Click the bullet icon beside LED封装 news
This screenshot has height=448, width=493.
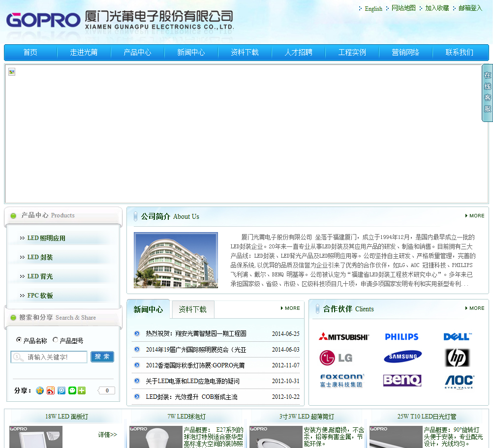[x=137, y=397]
